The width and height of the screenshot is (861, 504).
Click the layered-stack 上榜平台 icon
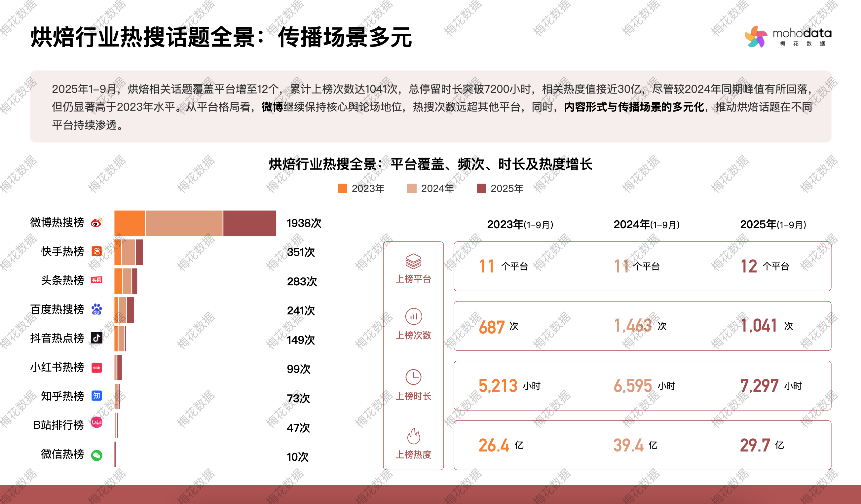(413, 261)
